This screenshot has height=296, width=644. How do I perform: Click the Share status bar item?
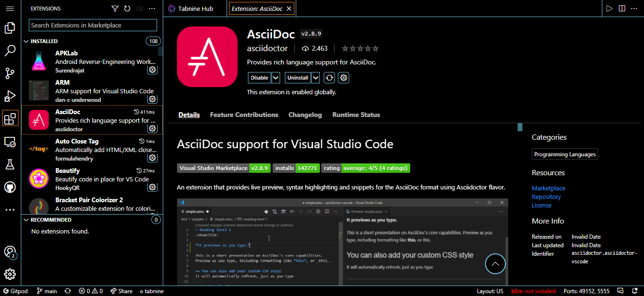[x=122, y=291]
